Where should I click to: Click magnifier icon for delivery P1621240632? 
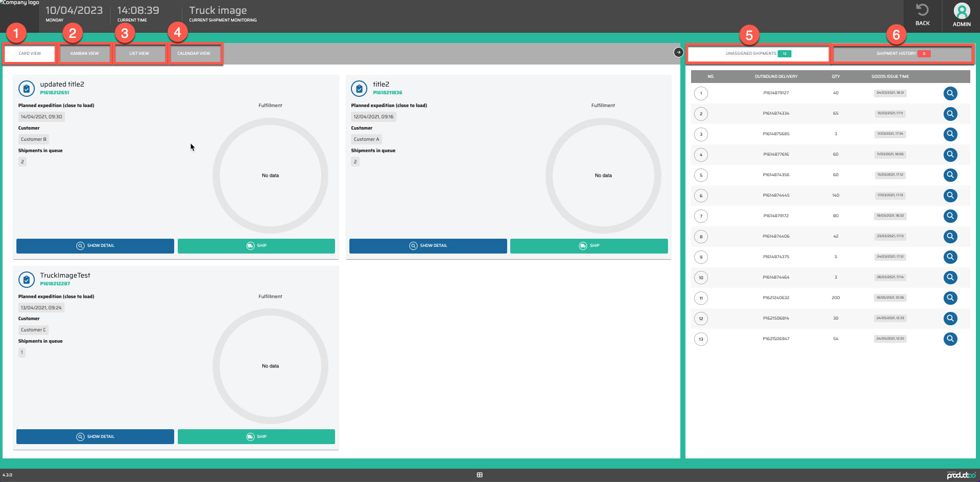tap(950, 298)
